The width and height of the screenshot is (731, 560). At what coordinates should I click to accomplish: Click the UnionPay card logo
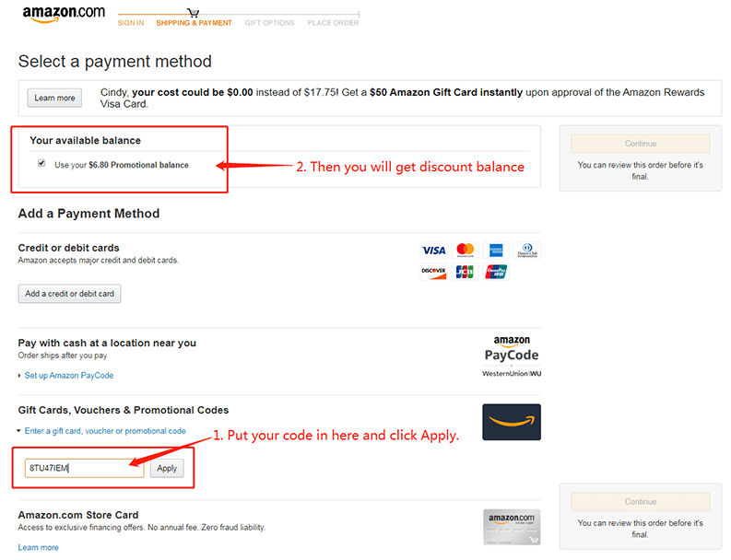click(496, 273)
